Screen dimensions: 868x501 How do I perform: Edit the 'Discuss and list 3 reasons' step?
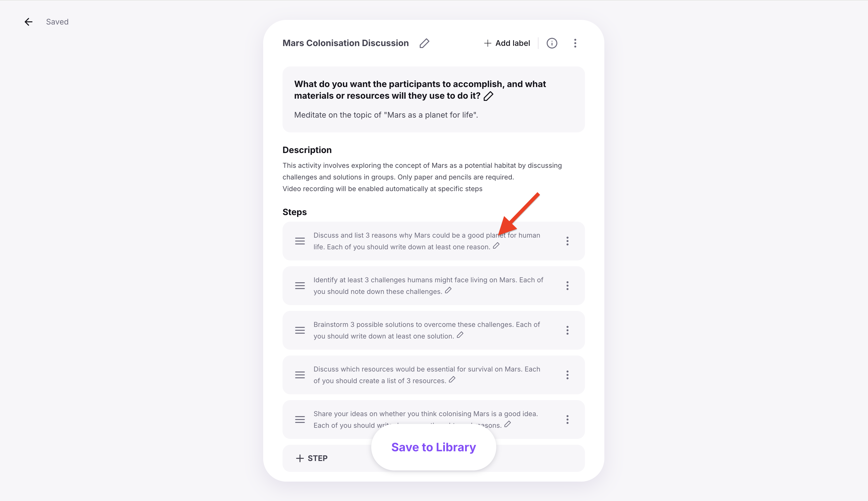pyautogui.click(x=496, y=246)
